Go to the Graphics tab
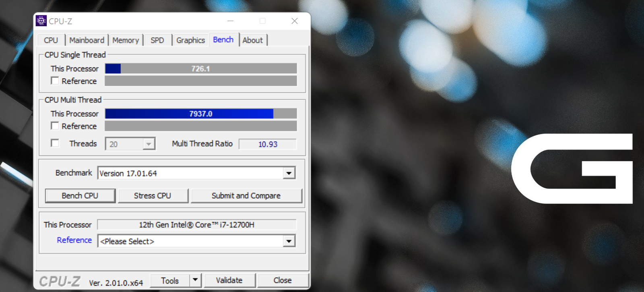 coord(190,40)
